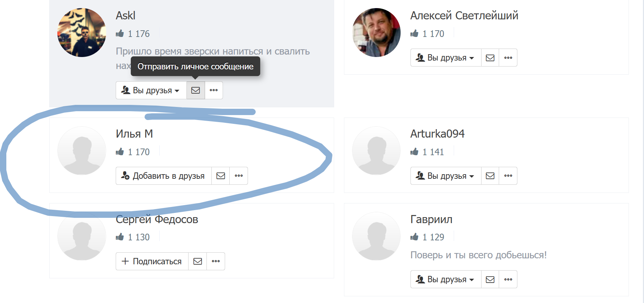
Task: Open three-dot menu for Arturka094
Action: [508, 176]
